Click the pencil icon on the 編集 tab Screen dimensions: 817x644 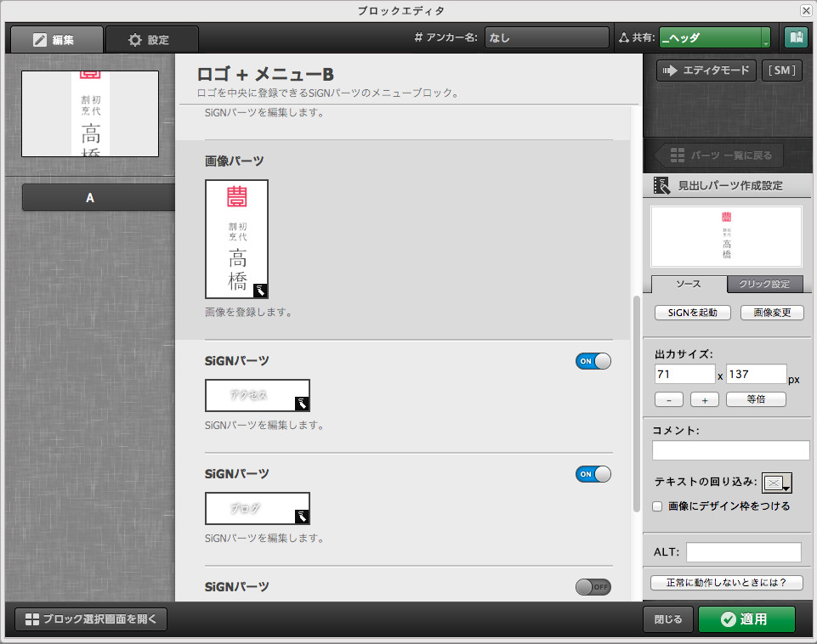pyautogui.click(x=40, y=40)
